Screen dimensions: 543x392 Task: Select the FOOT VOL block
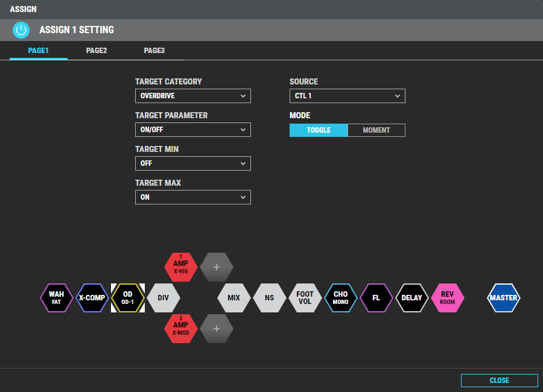305,298
